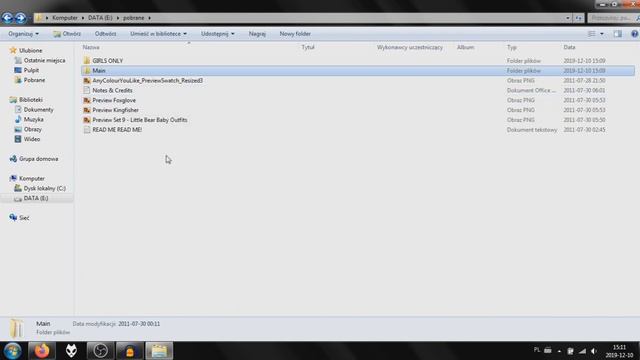The height and width of the screenshot is (360, 640).
Task: Open the Umieść w bibliotece dropdown
Action: coord(158,34)
